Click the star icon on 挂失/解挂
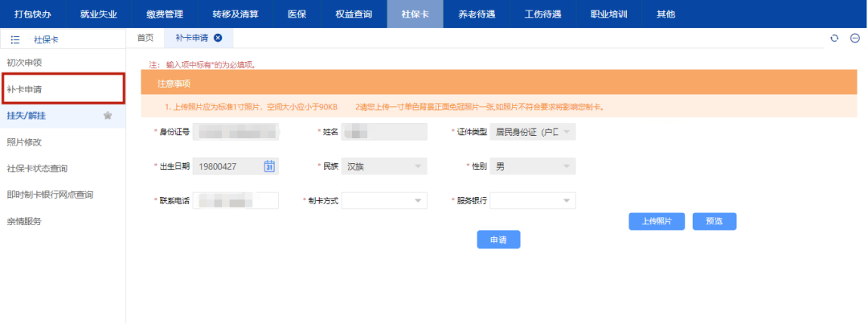Viewport: 868px width, 324px height. [108, 115]
